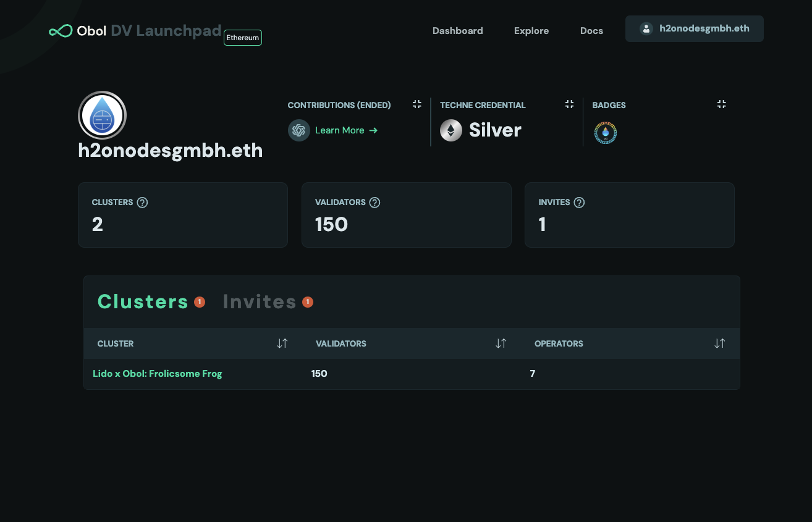Open the Invites help question mark
Screen dimensions: 812x522
click(x=579, y=202)
